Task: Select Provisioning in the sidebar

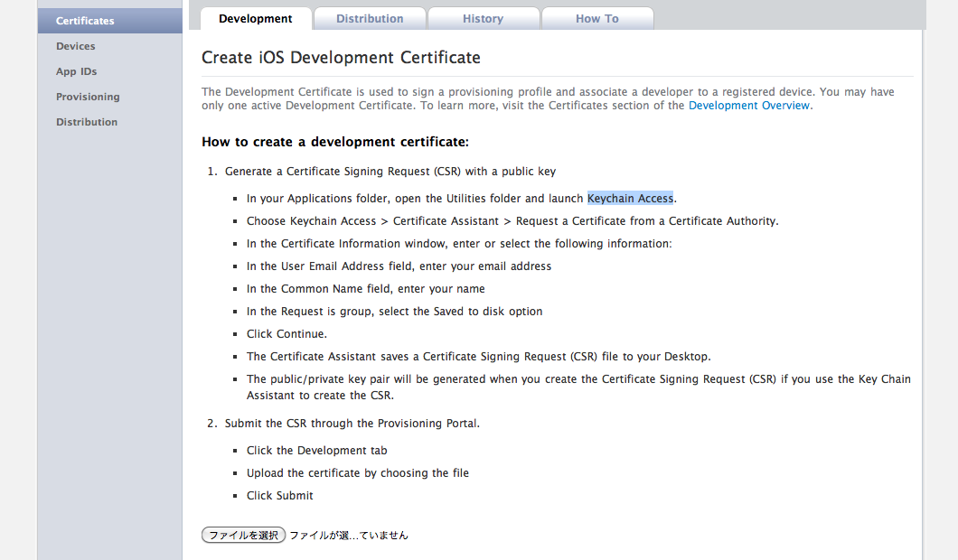Action: [88, 97]
